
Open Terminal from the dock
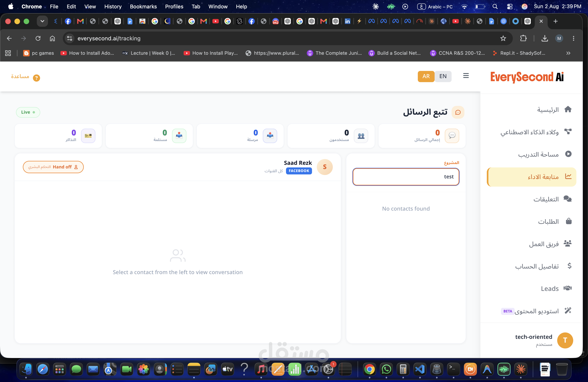tap(453, 369)
